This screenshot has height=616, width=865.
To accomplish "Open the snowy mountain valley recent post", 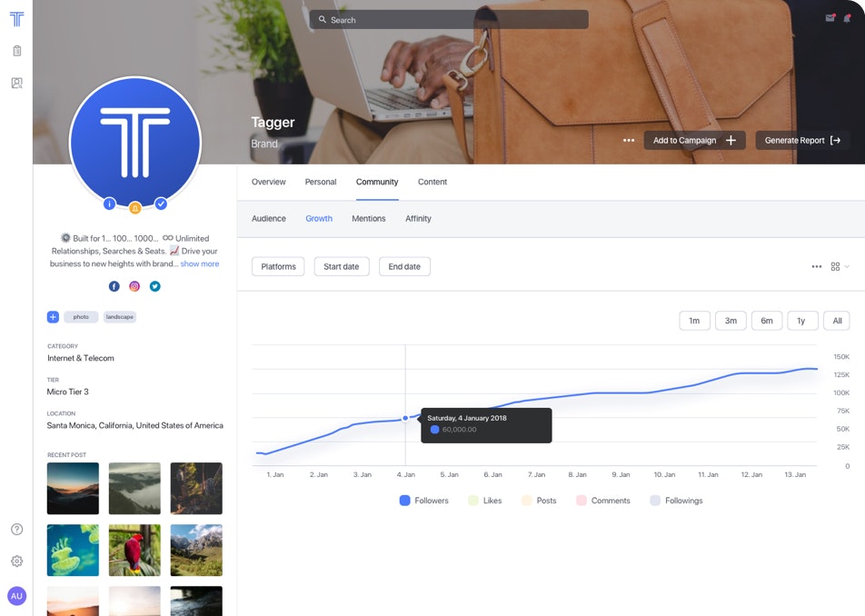I will click(x=196, y=551).
